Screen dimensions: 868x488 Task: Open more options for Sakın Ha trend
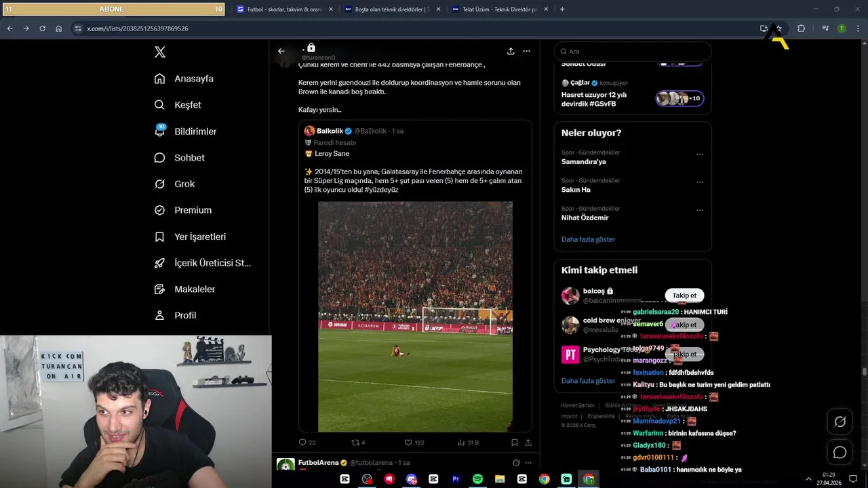click(700, 182)
